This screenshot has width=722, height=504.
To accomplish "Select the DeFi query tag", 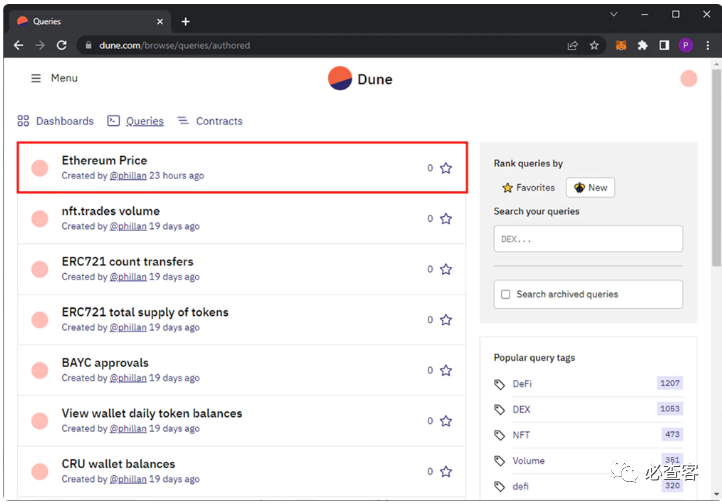I will click(x=522, y=384).
